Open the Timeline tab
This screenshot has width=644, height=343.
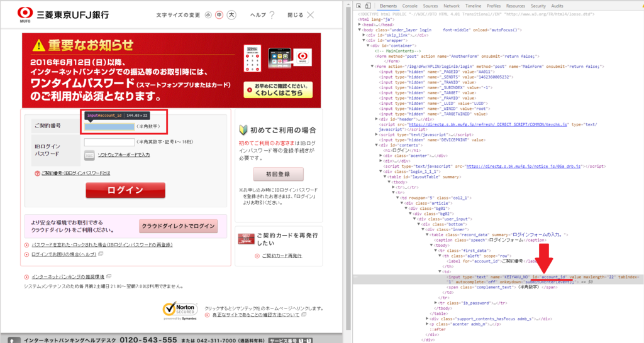473,6
